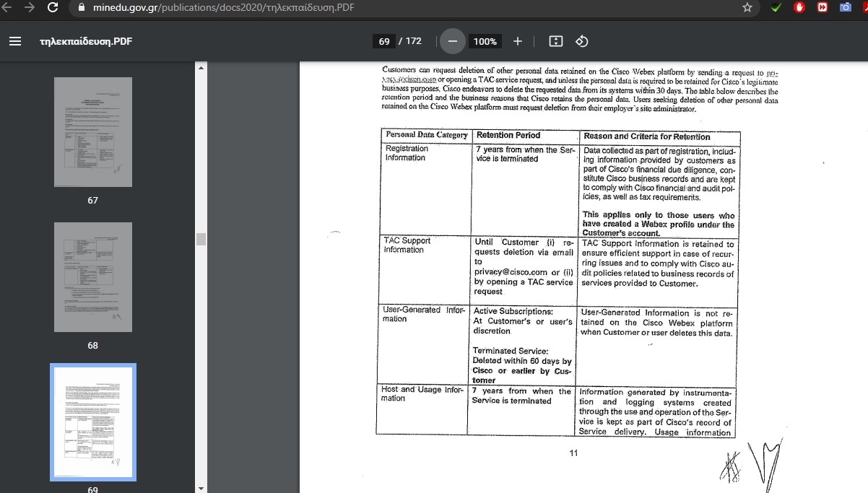Click the page number 11 footer

click(574, 453)
